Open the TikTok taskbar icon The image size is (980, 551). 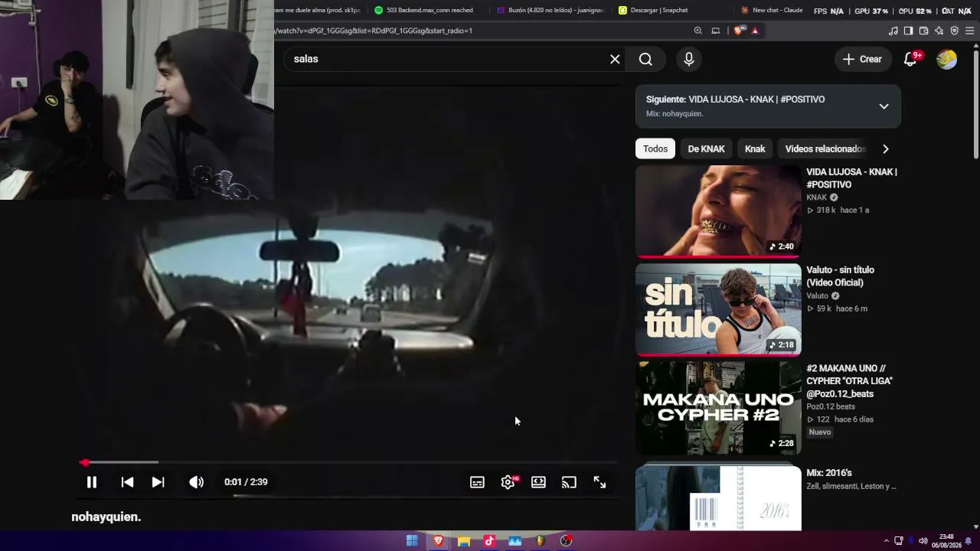point(489,541)
